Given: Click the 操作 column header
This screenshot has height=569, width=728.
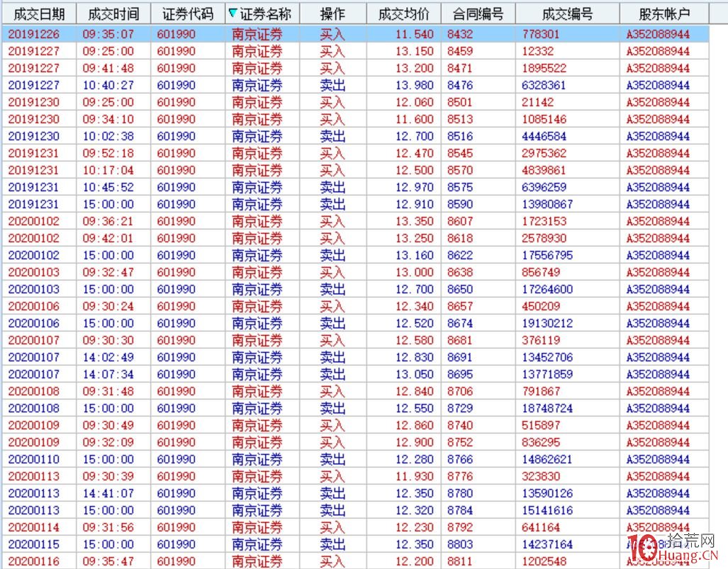Looking at the screenshot, I should pos(333,14).
